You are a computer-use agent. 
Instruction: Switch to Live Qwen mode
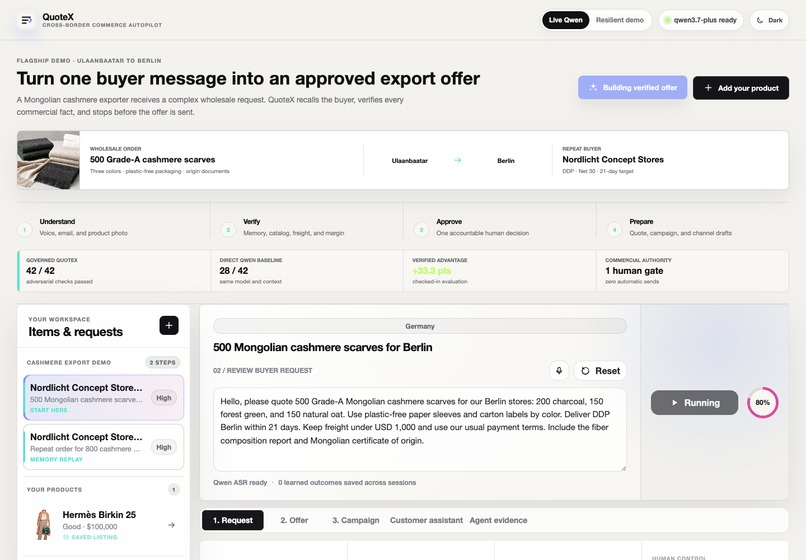click(565, 20)
